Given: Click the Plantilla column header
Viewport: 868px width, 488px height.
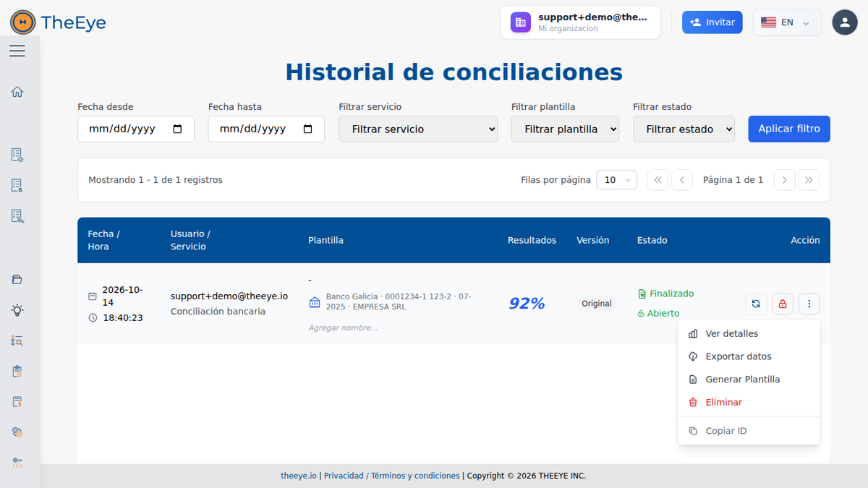Looking at the screenshot, I should [x=325, y=240].
